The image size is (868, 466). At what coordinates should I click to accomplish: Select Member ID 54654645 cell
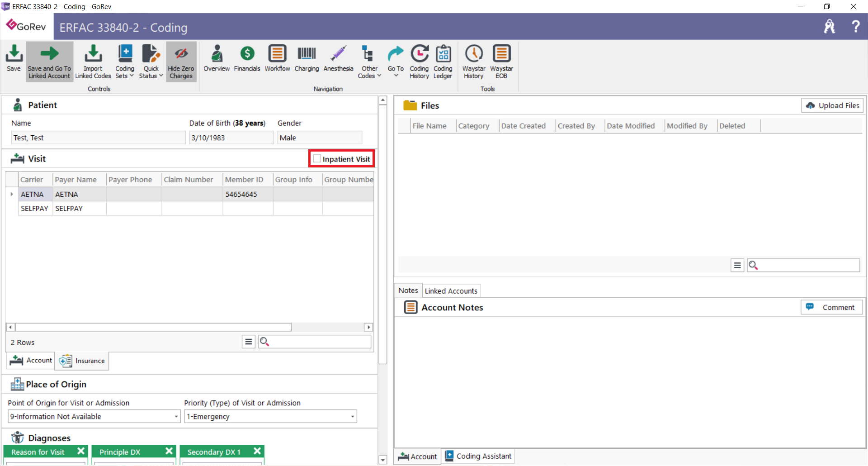248,194
